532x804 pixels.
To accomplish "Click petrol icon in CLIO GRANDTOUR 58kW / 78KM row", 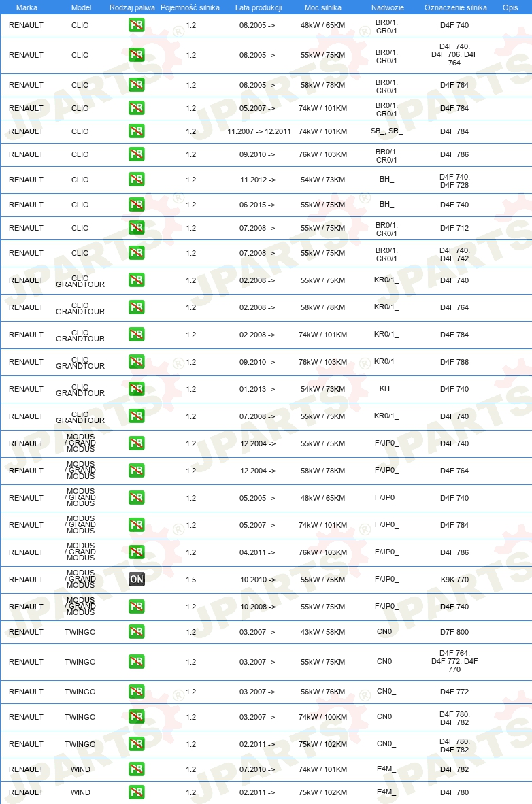I will pyautogui.click(x=137, y=307).
